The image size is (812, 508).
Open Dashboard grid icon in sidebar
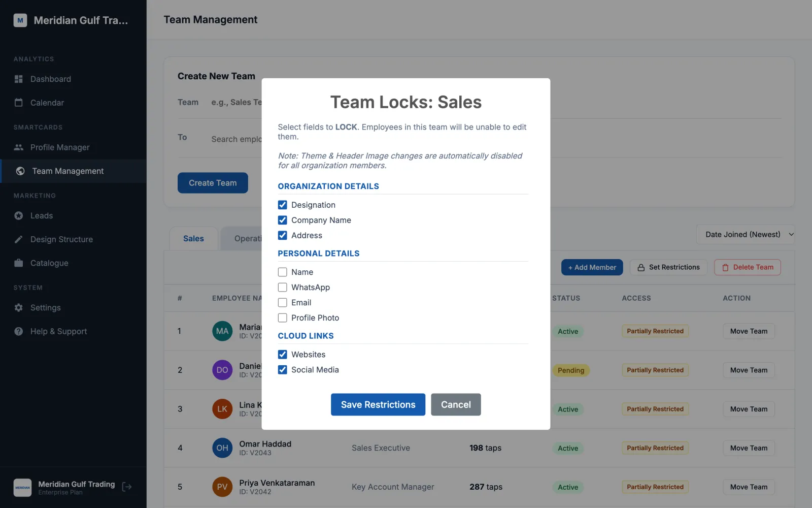[19, 79]
